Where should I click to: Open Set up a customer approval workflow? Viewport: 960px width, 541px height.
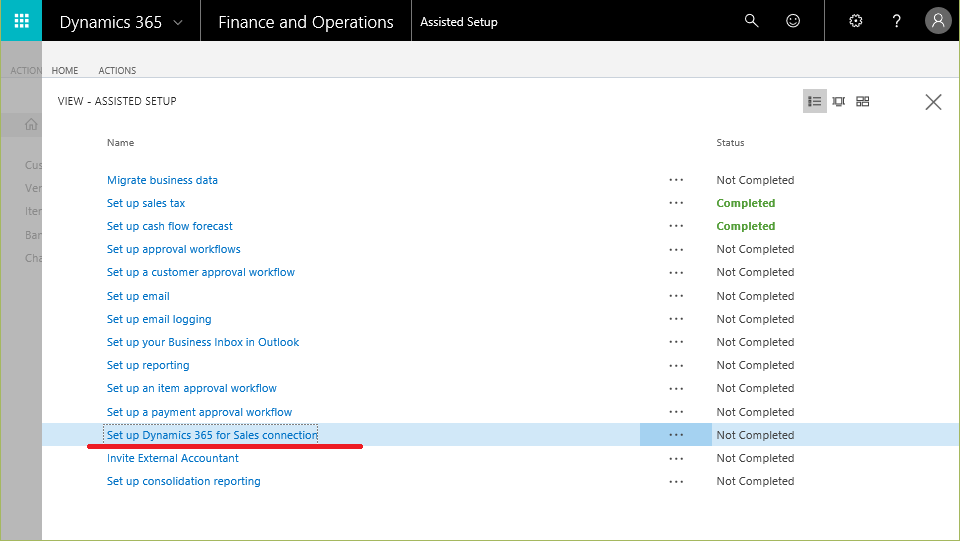(201, 272)
